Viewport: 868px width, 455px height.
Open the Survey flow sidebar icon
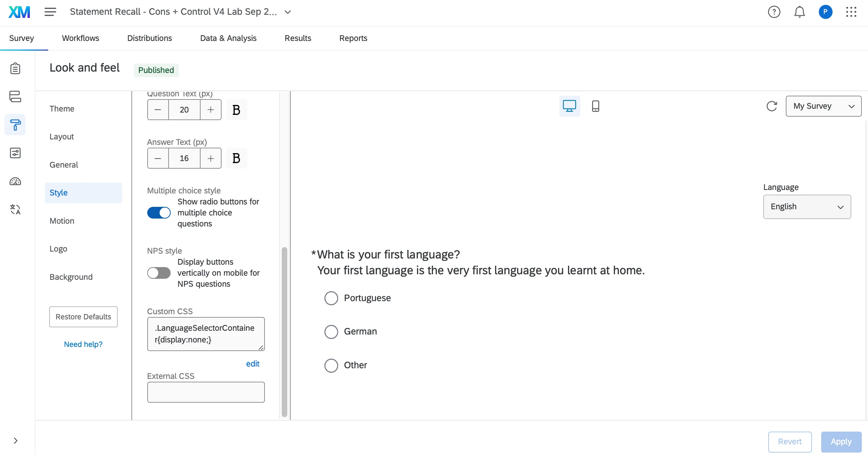pos(15,96)
